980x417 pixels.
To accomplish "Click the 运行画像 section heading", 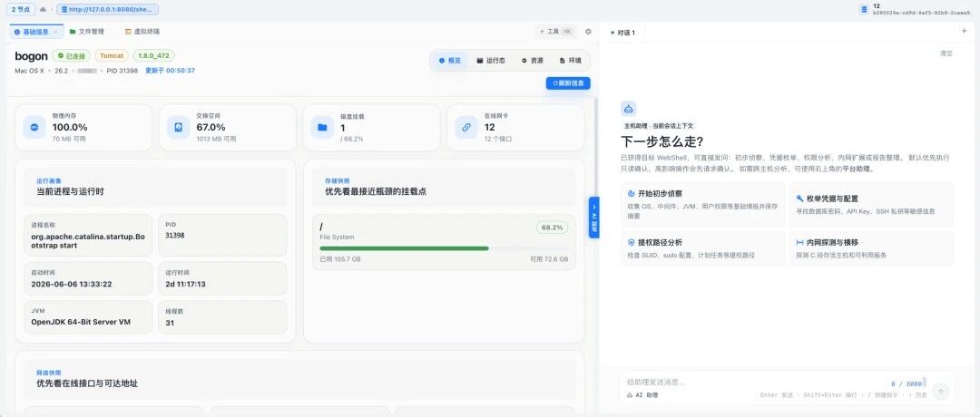I will (49, 181).
